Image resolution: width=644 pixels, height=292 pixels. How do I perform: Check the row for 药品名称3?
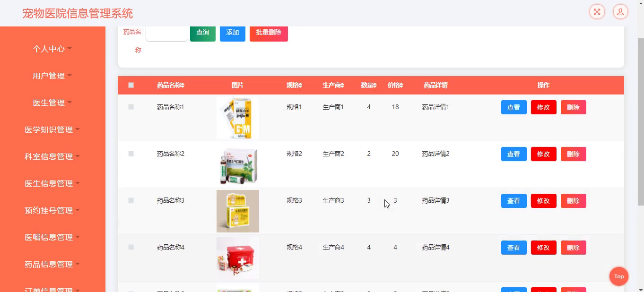click(x=131, y=200)
